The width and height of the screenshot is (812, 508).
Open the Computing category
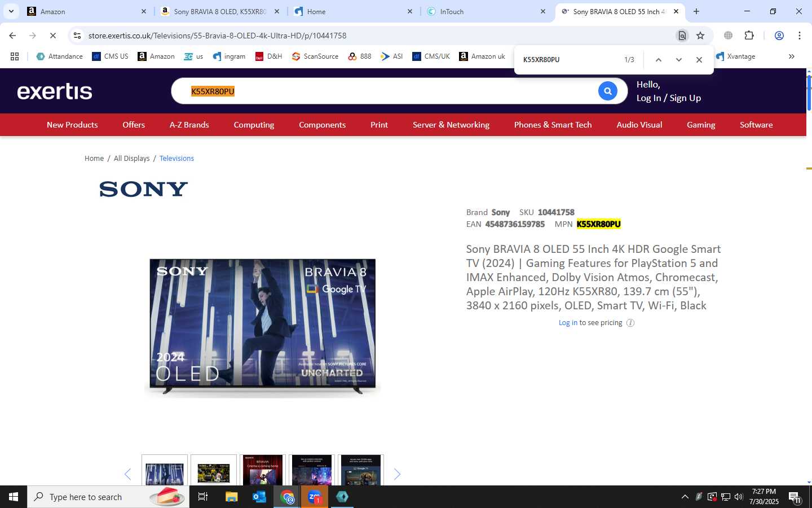pos(254,125)
